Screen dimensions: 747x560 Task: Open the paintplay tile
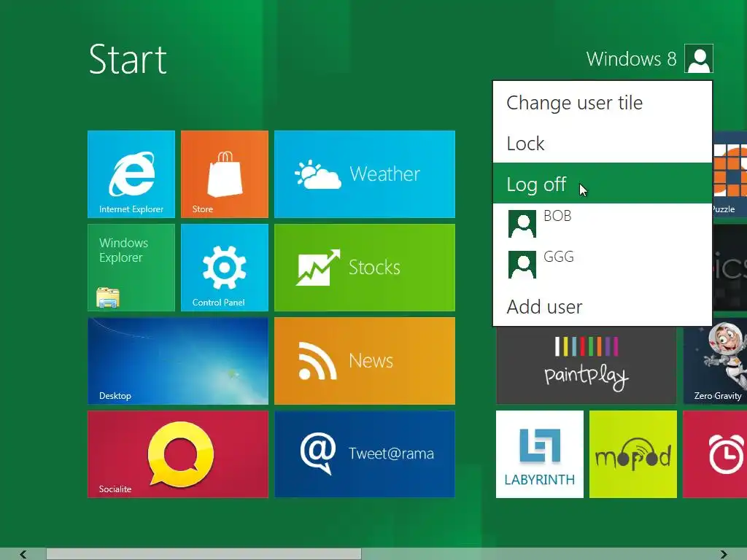tap(586, 366)
